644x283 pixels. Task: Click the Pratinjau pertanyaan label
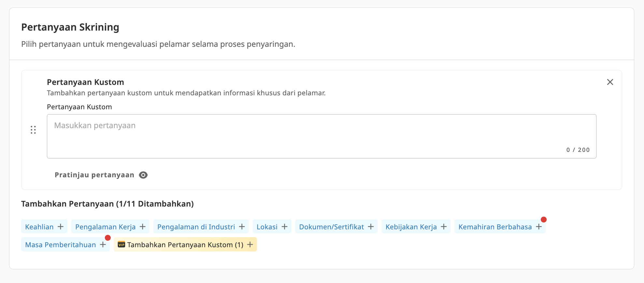point(94,175)
